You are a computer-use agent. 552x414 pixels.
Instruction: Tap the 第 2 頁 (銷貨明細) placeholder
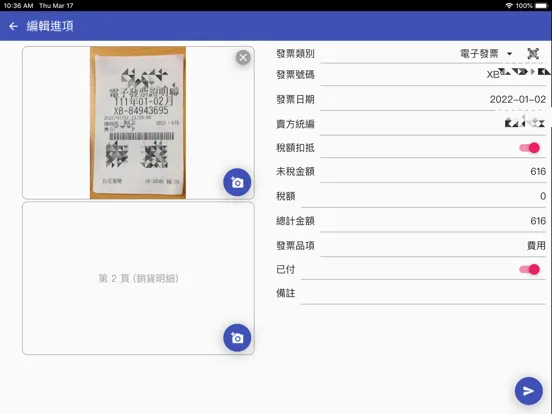[x=138, y=278]
